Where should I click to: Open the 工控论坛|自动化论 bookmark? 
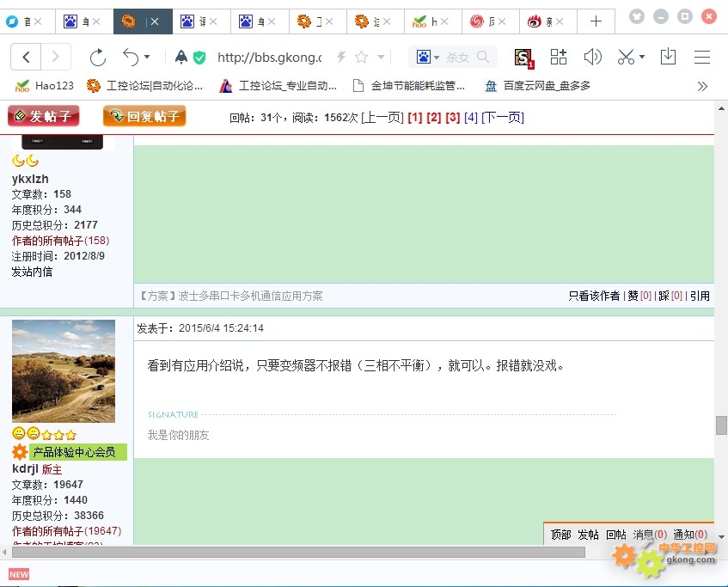coord(145,86)
